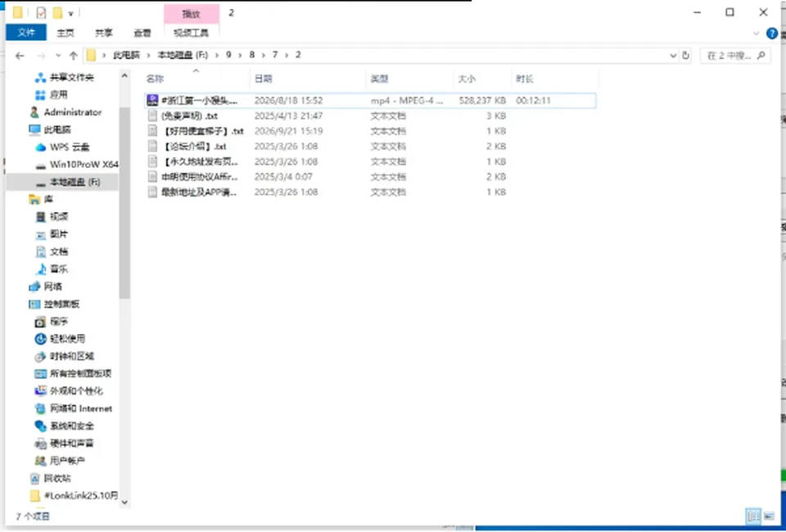
Task: Open the chevron after 此电脑 in the breadcrumb
Action: coord(149,55)
